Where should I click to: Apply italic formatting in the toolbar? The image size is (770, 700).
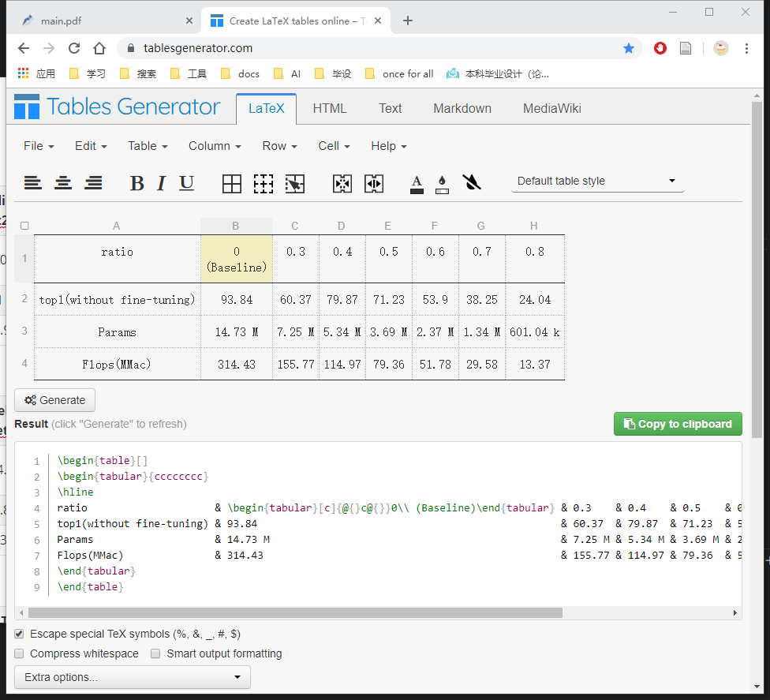coord(161,182)
